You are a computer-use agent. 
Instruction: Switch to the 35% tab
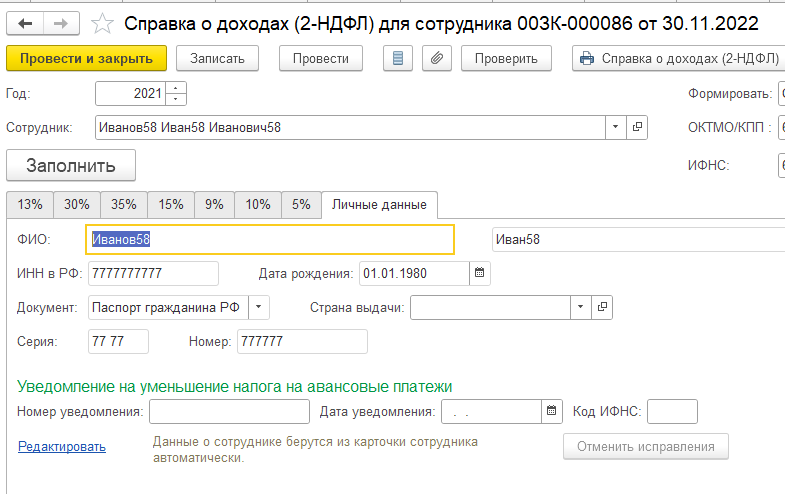pyautogui.click(x=124, y=205)
